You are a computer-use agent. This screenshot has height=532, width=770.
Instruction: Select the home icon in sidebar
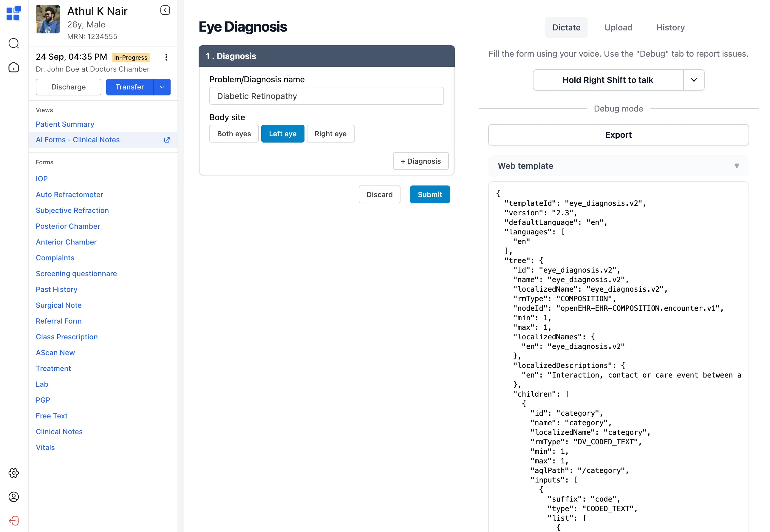pos(13,67)
